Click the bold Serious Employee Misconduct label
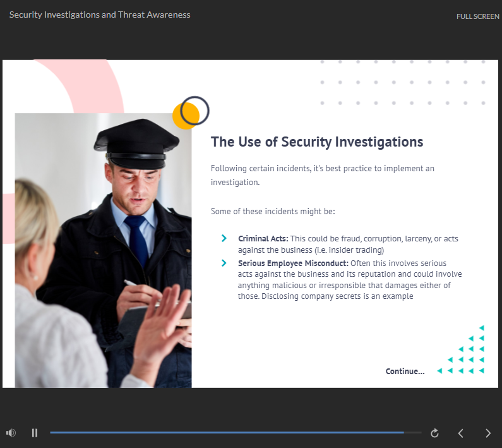 [293, 263]
